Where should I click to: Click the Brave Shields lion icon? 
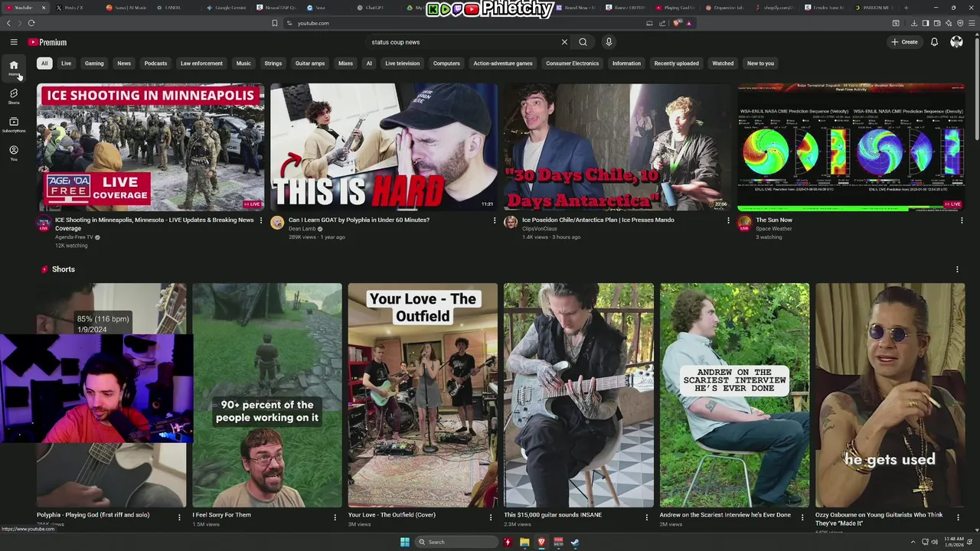(x=678, y=23)
